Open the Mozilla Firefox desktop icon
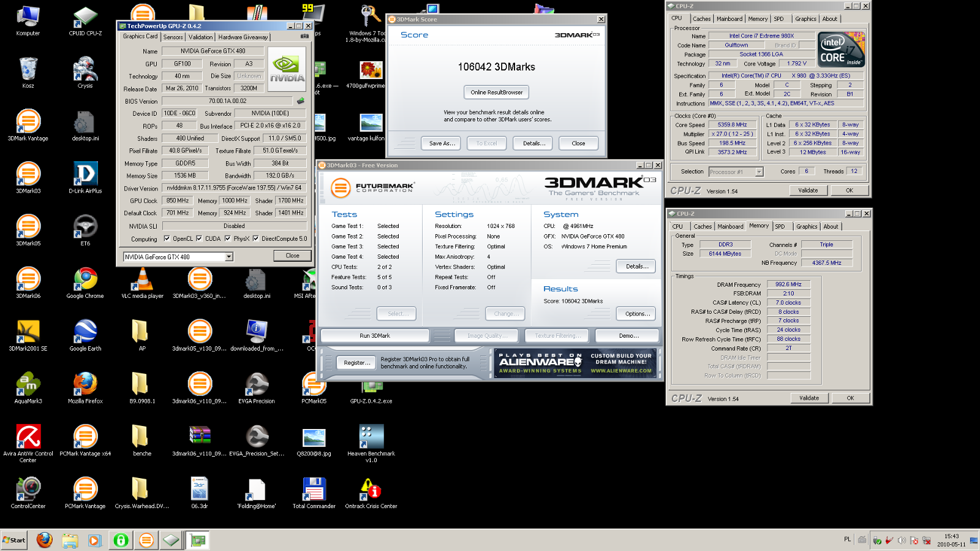Screen dimensions: 980x551 [85, 388]
